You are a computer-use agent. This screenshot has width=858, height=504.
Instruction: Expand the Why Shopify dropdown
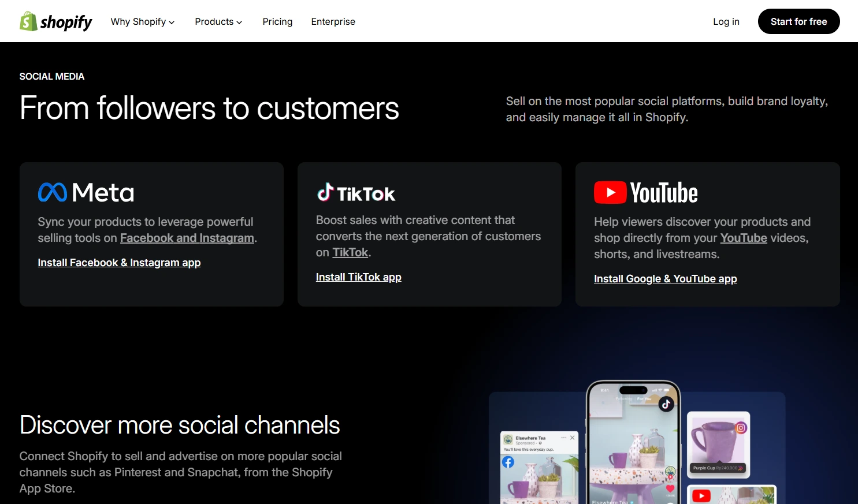[x=139, y=21]
